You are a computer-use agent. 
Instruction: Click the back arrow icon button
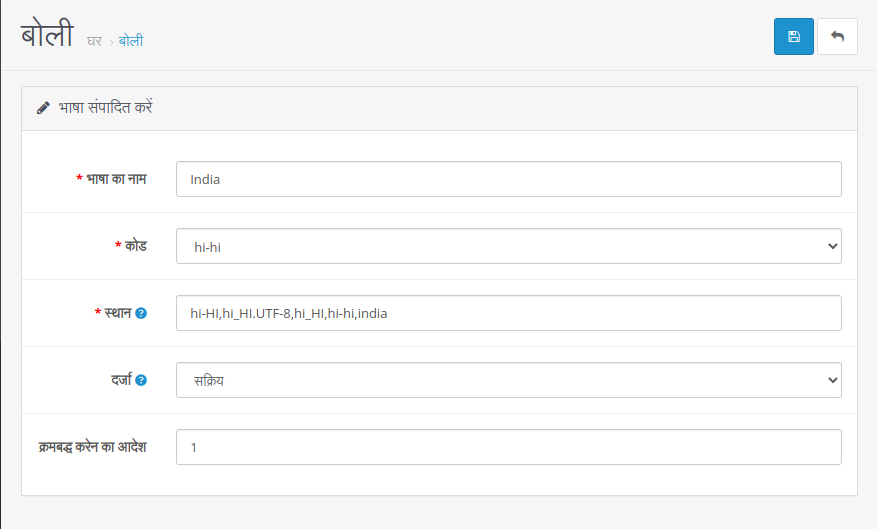tap(837, 37)
